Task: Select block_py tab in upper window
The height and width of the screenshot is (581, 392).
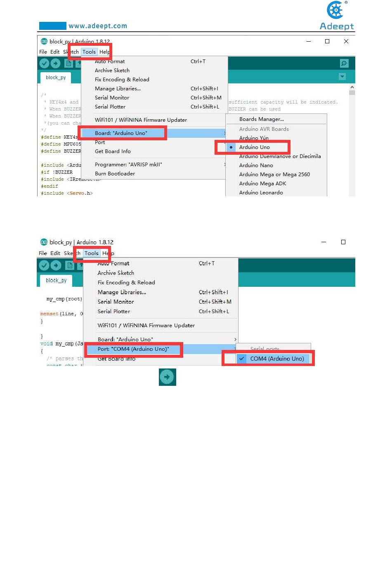Action: click(x=56, y=78)
